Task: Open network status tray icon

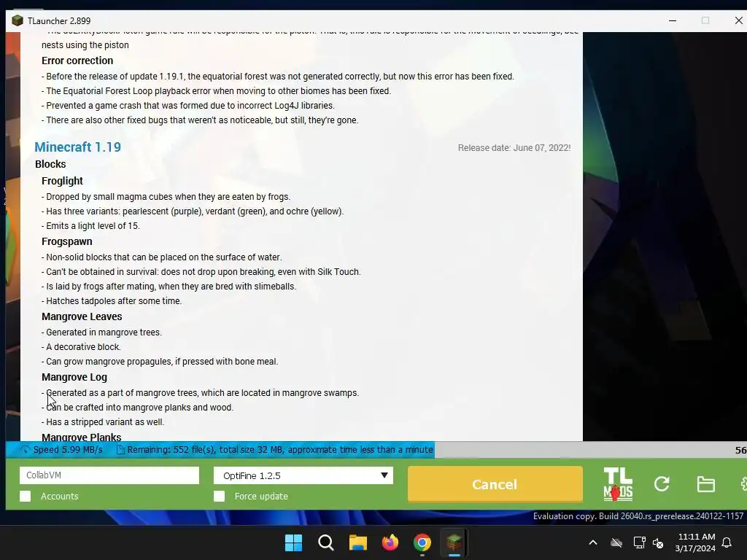Action: 639,542
